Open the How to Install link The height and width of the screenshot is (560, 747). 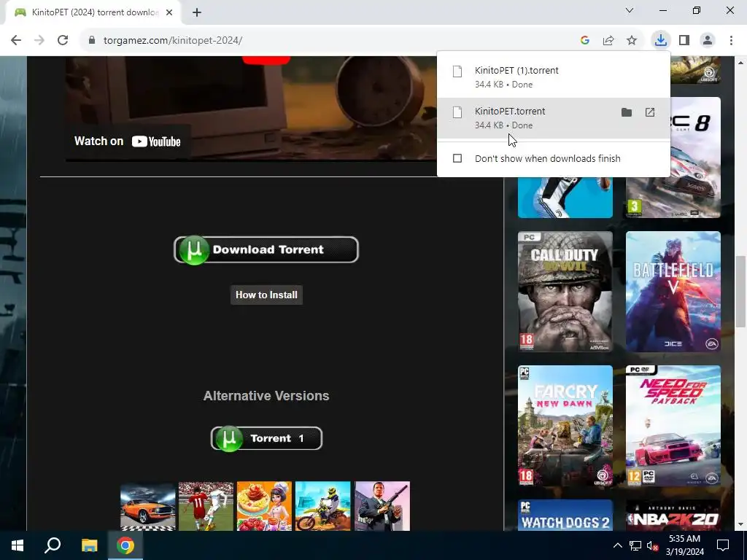click(266, 295)
